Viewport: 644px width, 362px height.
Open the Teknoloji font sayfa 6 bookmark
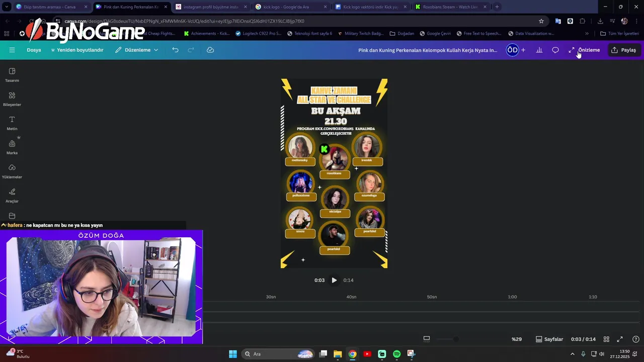pyautogui.click(x=310, y=34)
